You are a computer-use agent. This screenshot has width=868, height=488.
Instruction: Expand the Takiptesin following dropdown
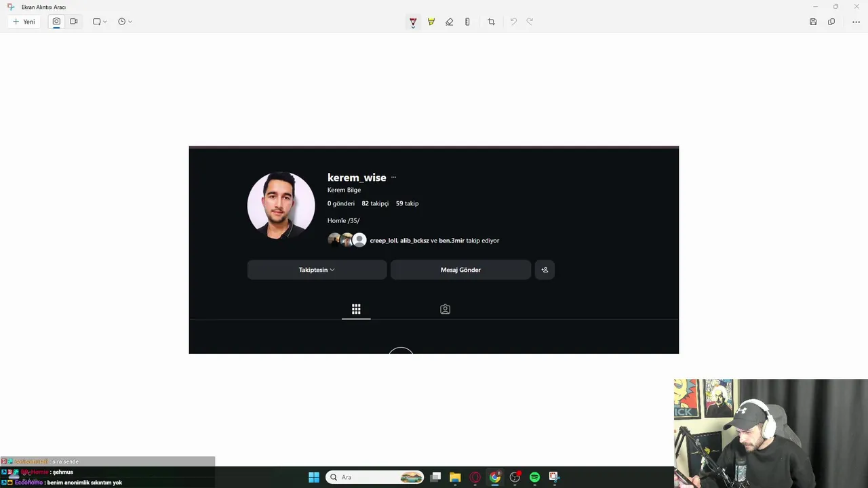tap(317, 270)
